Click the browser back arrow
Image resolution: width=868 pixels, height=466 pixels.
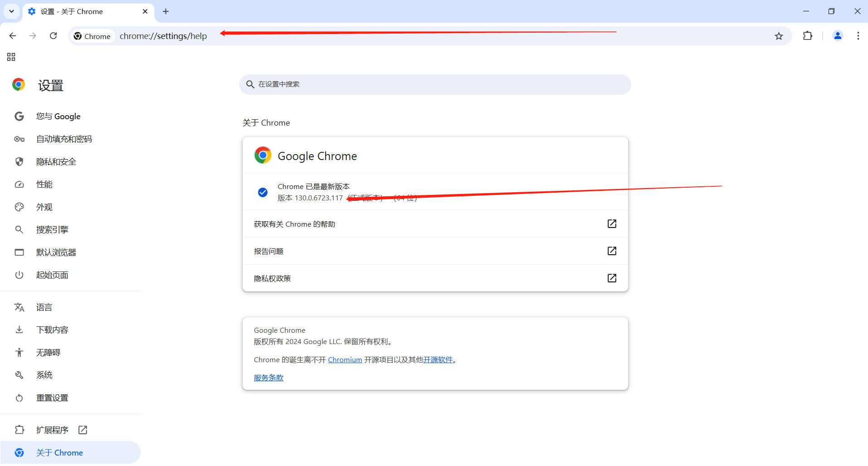coord(12,36)
